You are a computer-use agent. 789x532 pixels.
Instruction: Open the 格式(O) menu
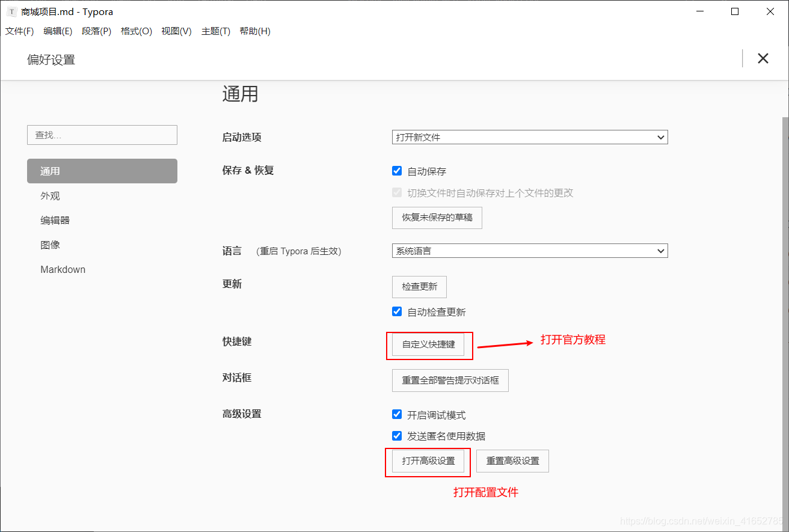pos(137,31)
